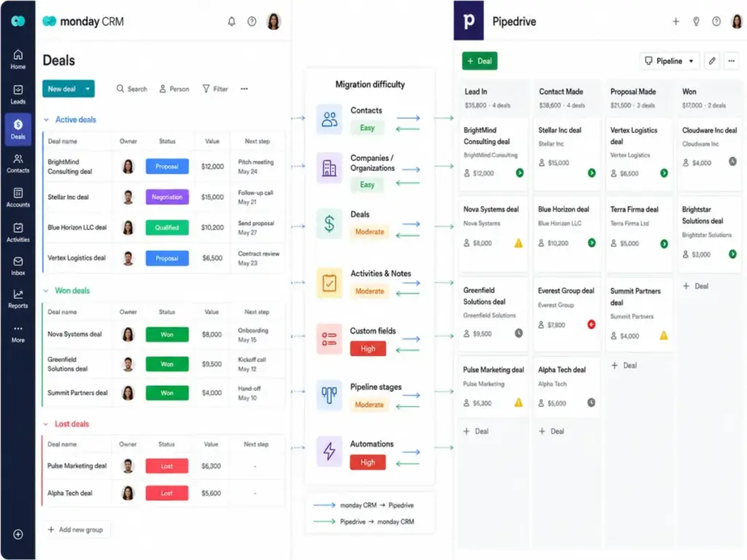Click the Proposal status of BrightMind deal
Image resolution: width=747 pixels, height=560 pixels.
[x=167, y=167]
